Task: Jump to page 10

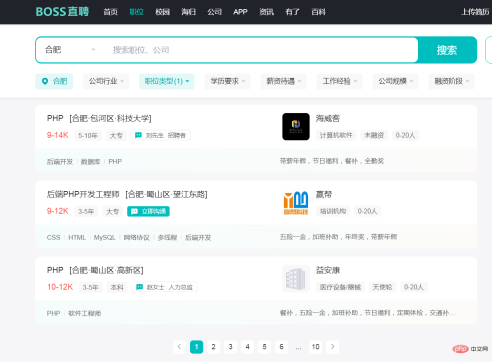Action: [315, 347]
